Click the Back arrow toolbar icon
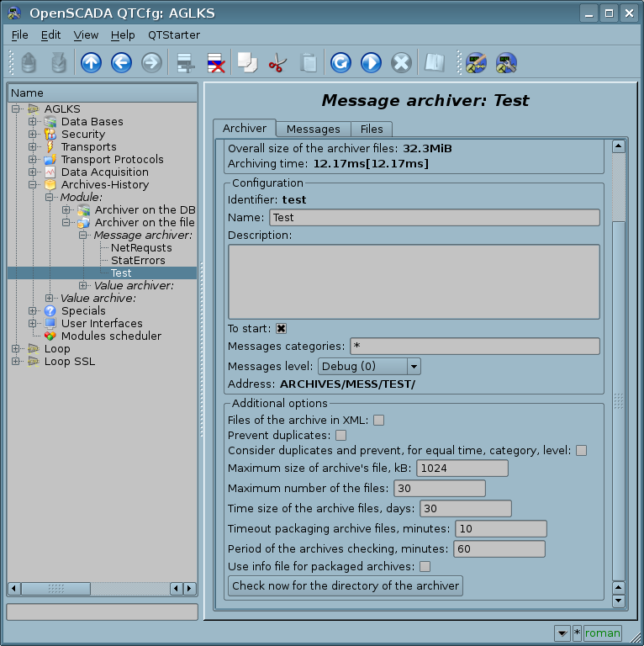 click(x=121, y=62)
